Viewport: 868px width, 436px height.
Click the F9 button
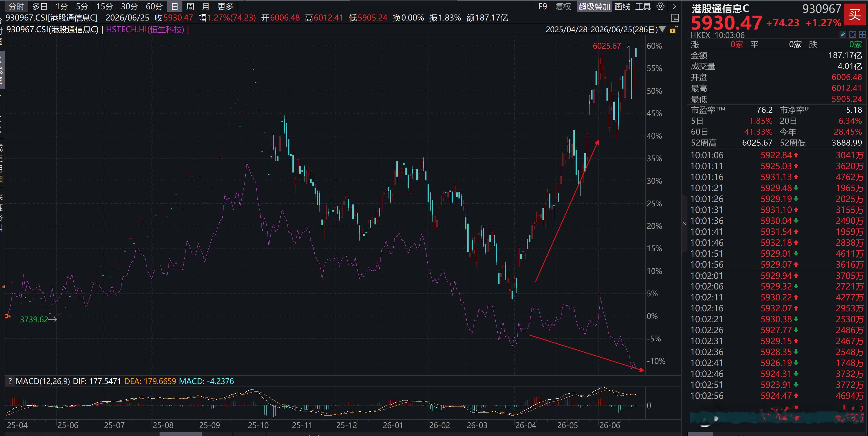(542, 6)
